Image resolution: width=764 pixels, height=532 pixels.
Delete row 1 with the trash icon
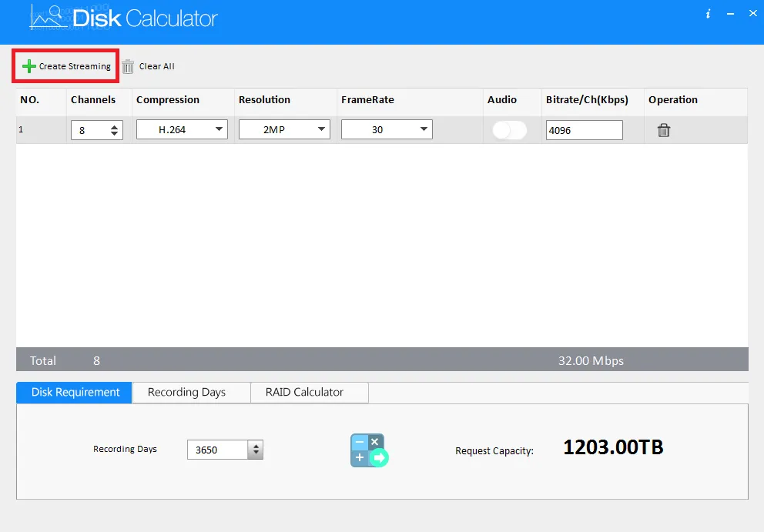coord(664,130)
